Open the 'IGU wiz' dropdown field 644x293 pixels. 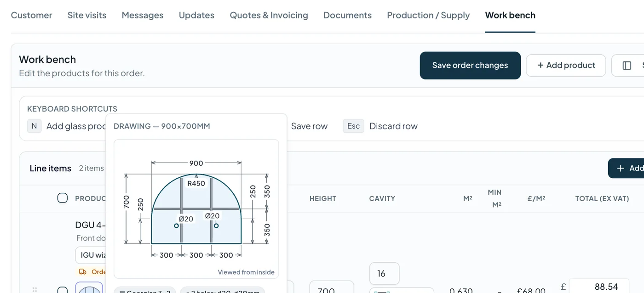point(91,255)
